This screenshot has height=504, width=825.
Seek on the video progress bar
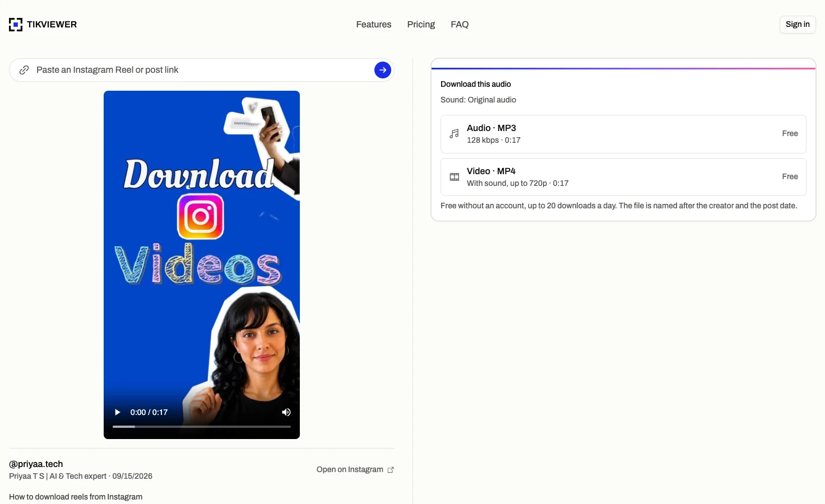point(202,427)
